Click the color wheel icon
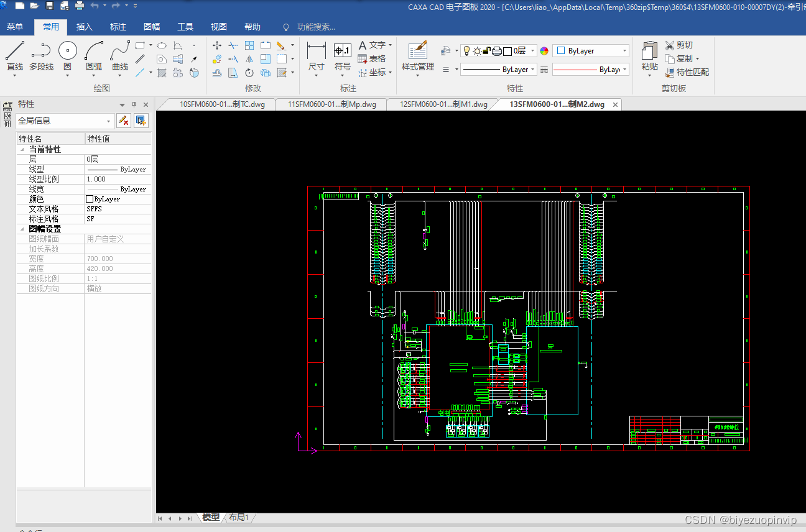This screenshot has width=806, height=532. click(x=544, y=51)
